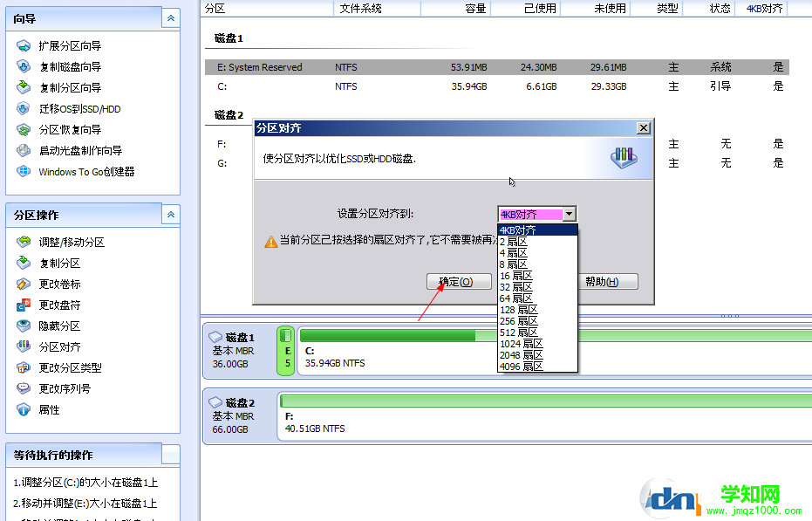Click the 分区恢复向导 icon
The width and height of the screenshot is (812, 521).
24,129
